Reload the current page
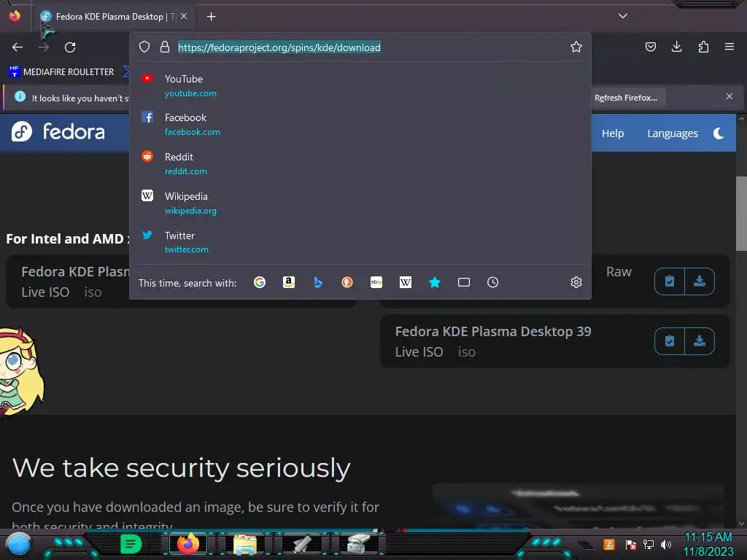747x560 pixels. point(70,47)
